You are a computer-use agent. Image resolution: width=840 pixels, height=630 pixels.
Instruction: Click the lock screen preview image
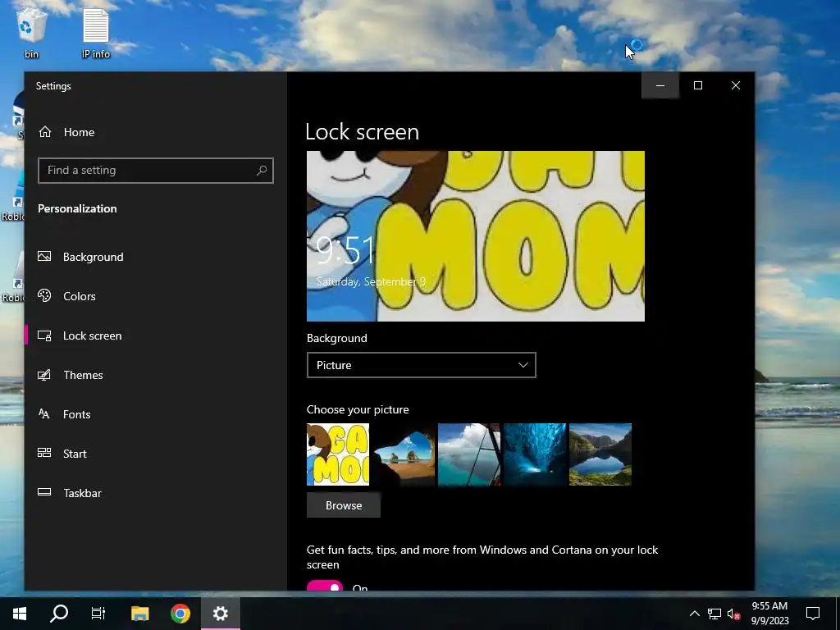coord(476,236)
